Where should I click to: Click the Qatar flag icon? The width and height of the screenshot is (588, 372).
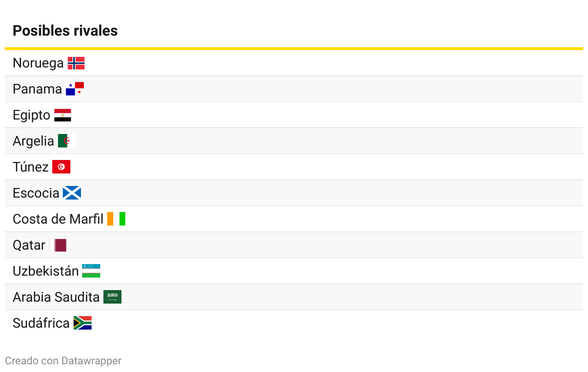click(x=58, y=245)
